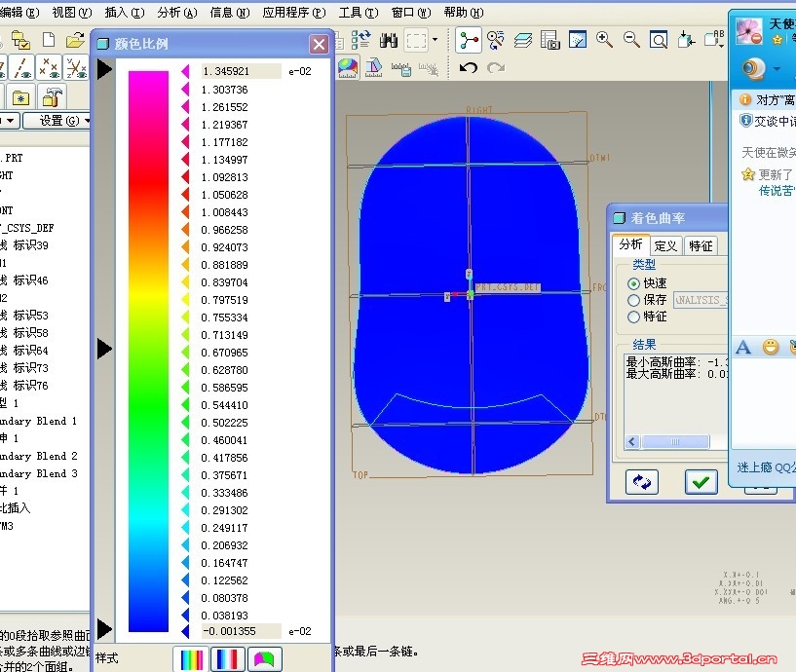Select Boundary Blend 2 in model tree
796x672 pixels.
[39, 456]
